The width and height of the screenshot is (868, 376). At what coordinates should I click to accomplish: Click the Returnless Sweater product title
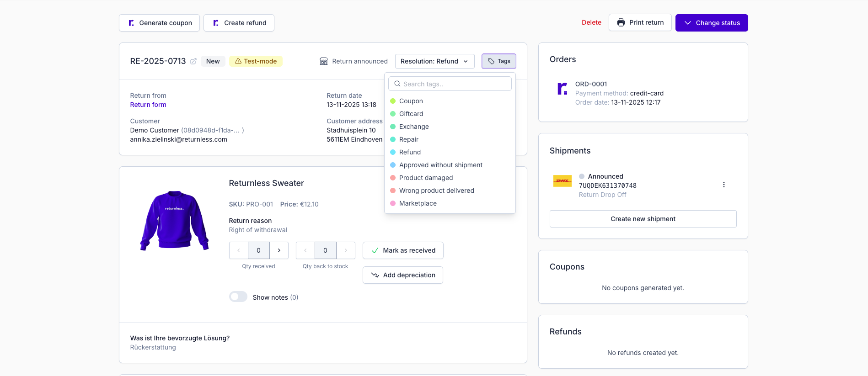[x=266, y=183]
